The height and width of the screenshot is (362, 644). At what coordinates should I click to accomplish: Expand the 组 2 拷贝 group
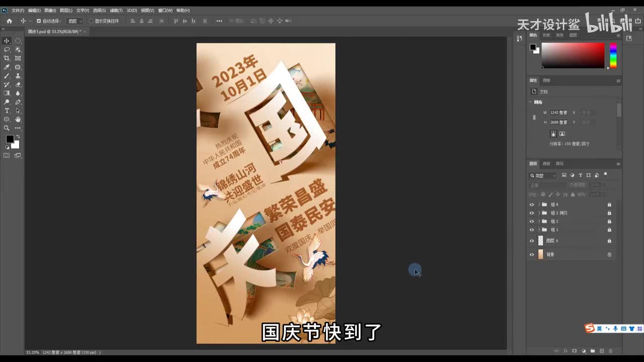pos(539,213)
